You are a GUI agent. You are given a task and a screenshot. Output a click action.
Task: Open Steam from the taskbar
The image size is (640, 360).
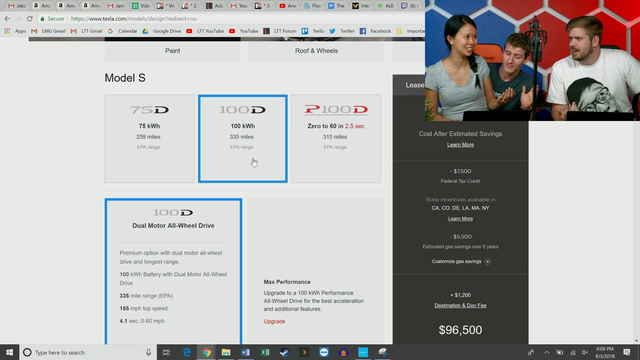(x=284, y=352)
